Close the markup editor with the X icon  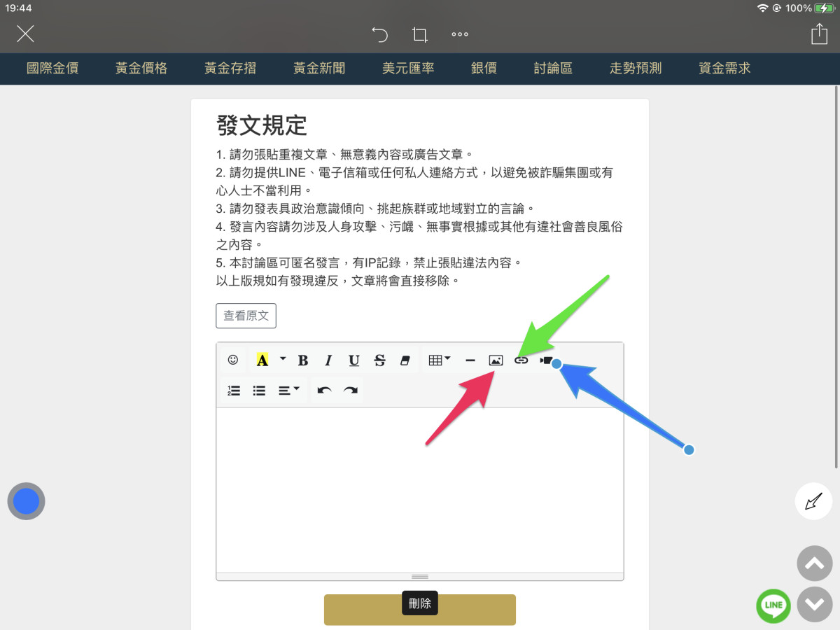point(25,34)
